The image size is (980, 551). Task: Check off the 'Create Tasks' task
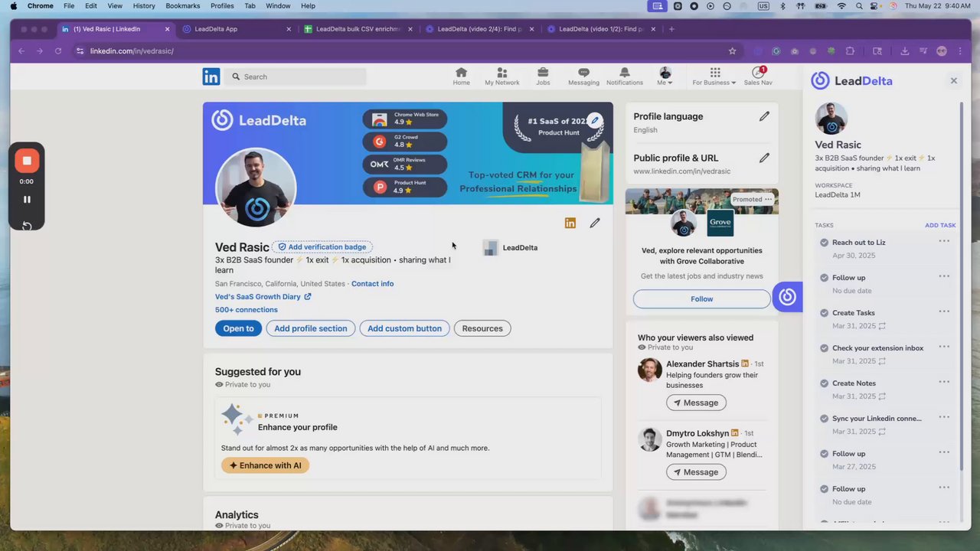(824, 313)
